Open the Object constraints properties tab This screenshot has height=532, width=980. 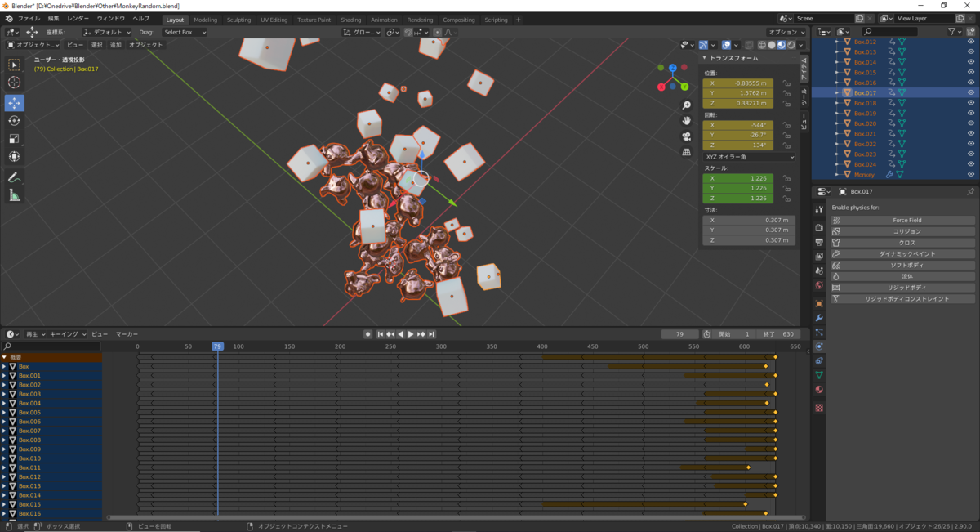(819, 360)
